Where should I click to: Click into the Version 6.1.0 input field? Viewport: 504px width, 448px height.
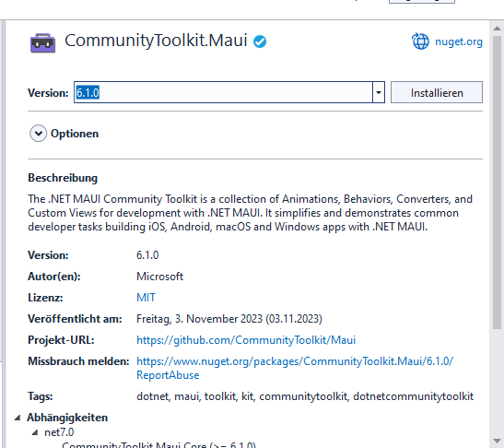pyautogui.click(x=223, y=92)
